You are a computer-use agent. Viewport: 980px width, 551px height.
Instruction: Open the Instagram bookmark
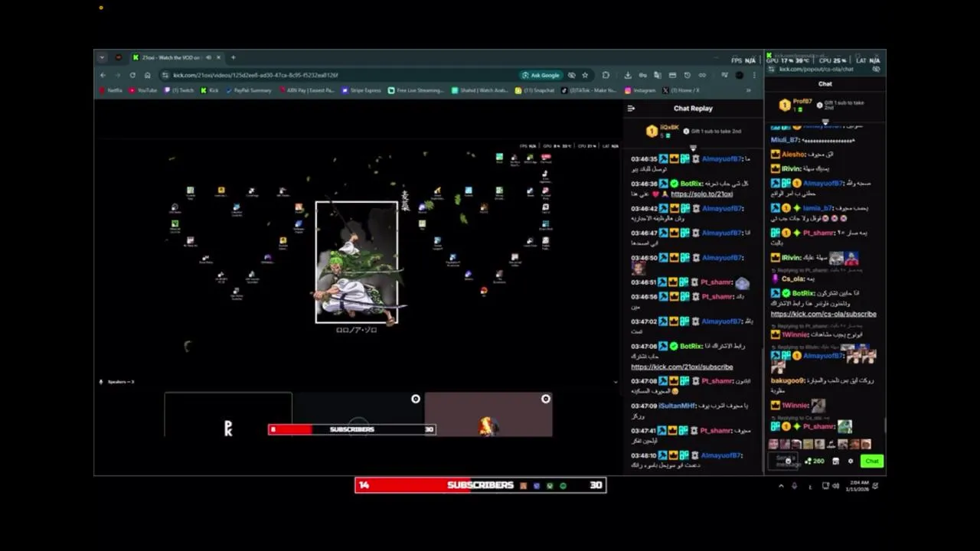640,90
